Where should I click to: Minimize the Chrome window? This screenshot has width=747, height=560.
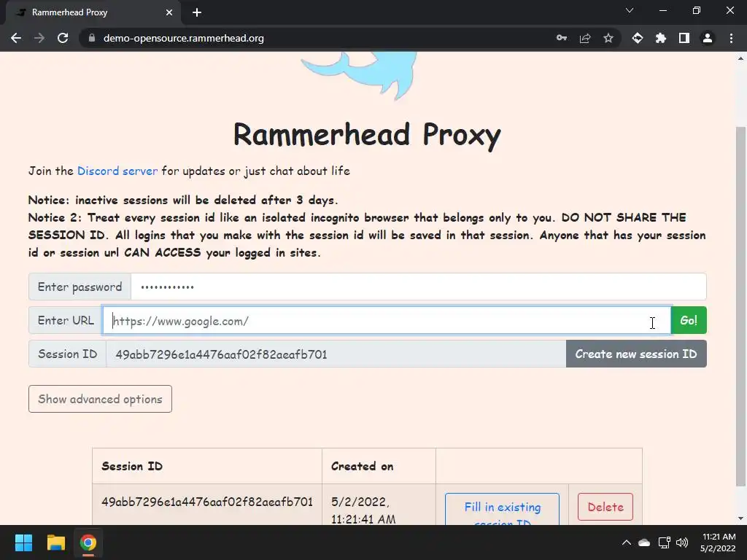point(662,10)
